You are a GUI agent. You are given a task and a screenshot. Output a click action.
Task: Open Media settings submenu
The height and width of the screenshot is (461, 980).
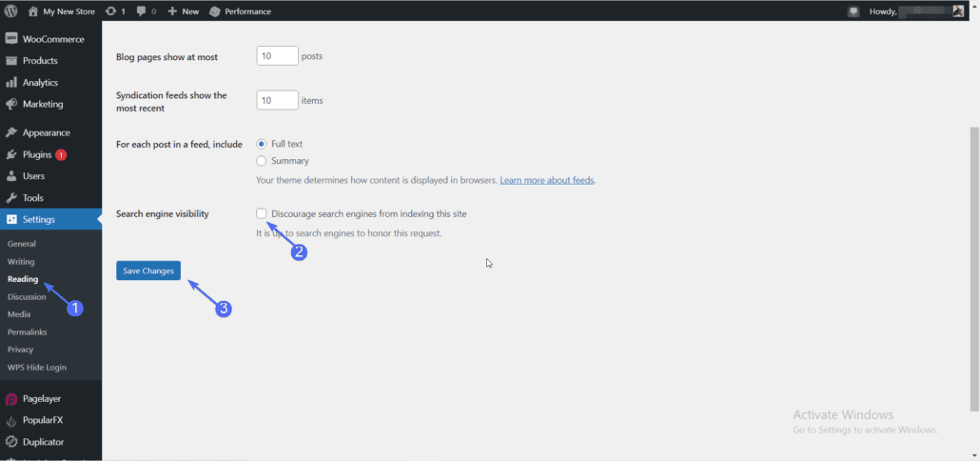coord(19,314)
